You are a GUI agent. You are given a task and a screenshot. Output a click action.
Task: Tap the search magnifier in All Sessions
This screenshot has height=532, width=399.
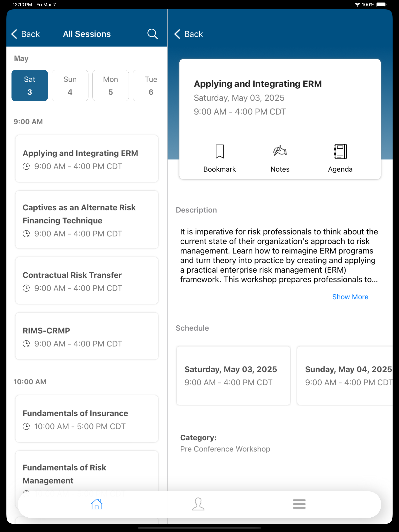coord(152,34)
